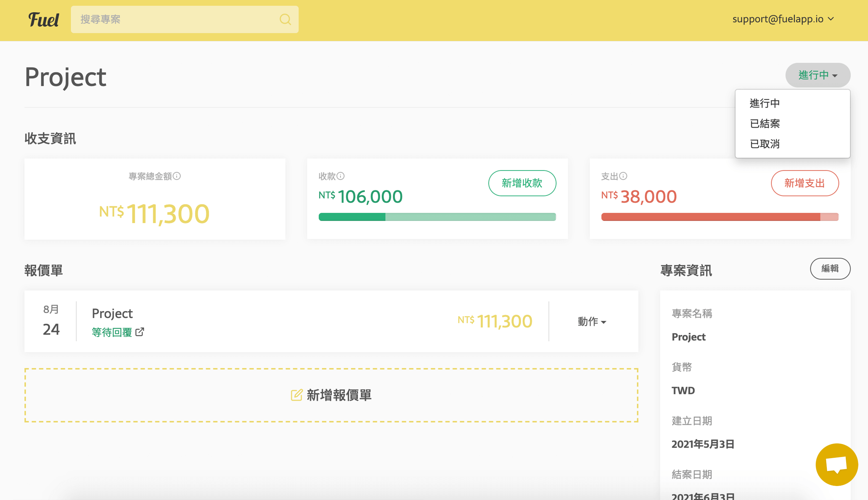Open the chat support bubble
Viewport: 868px width, 500px height.
tap(836, 465)
